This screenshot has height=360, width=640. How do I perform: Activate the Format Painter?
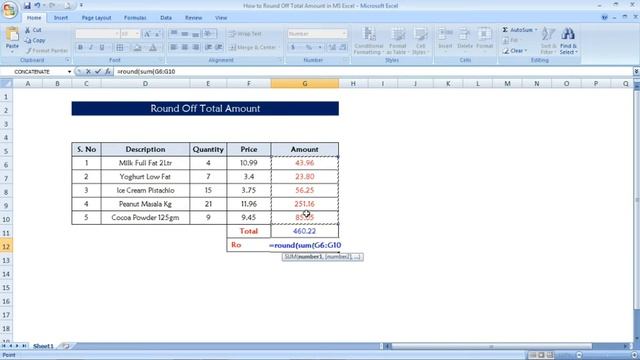[x=47, y=51]
